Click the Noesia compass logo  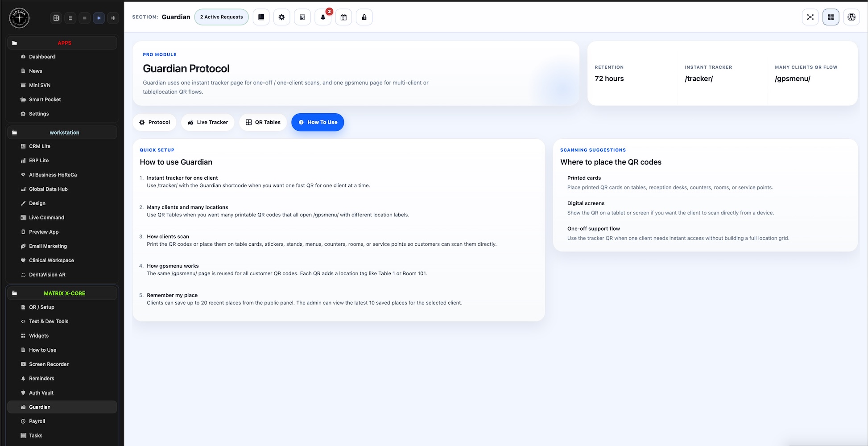(19, 18)
